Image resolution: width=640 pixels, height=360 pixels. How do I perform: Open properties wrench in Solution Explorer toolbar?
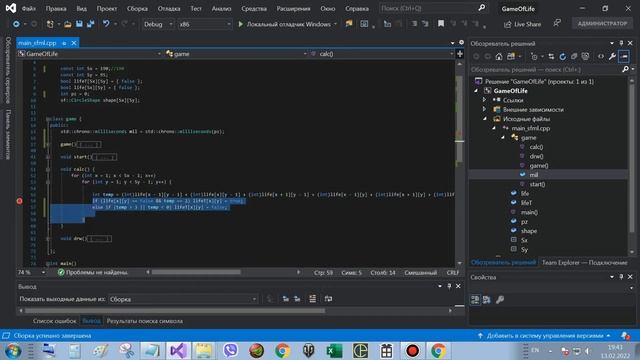click(612, 57)
